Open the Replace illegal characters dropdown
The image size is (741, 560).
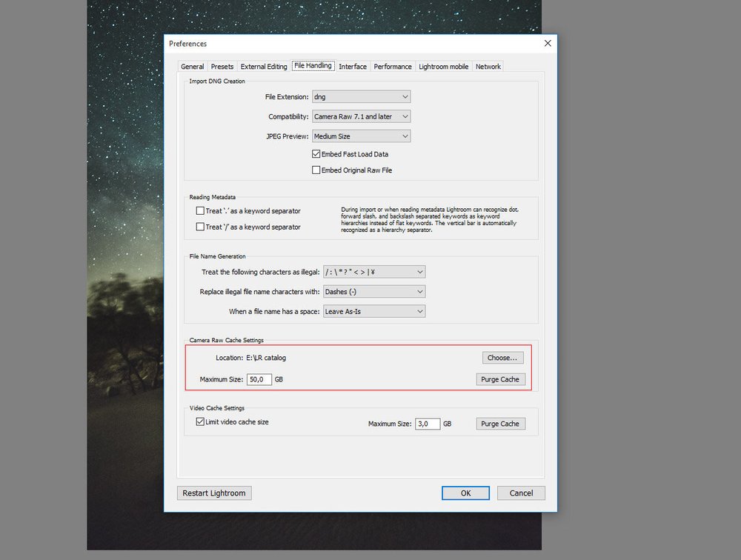tap(373, 291)
